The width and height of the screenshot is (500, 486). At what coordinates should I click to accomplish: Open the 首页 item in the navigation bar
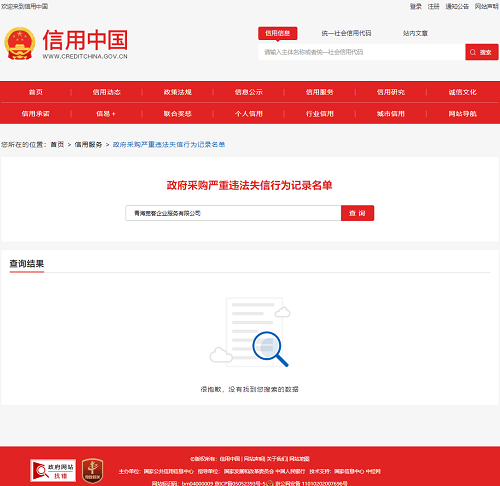click(x=36, y=92)
